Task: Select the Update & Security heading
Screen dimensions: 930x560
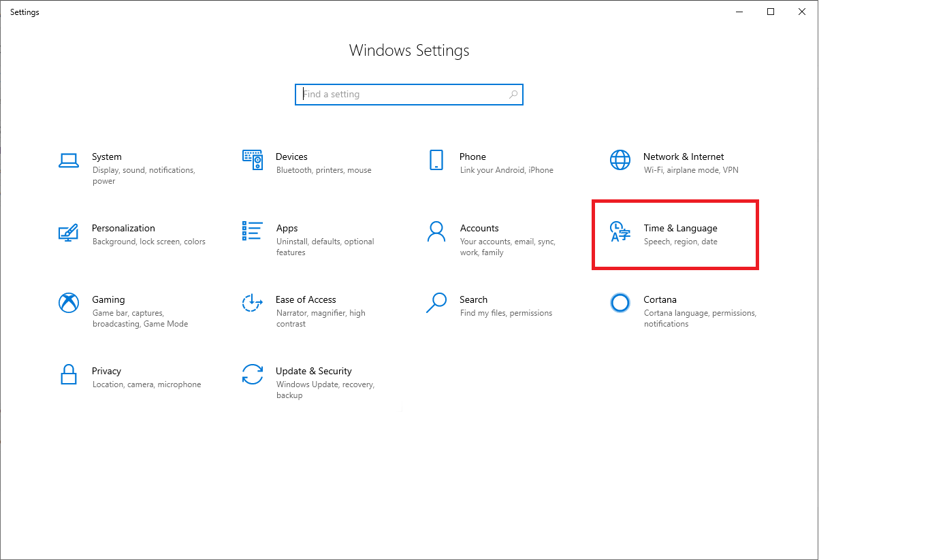Action: pyautogui.click(x=314, y=371)
